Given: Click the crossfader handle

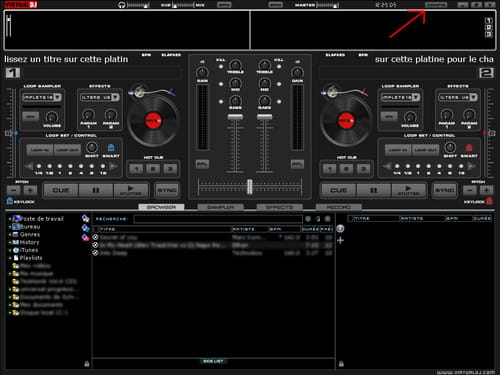Looking at the screenshot, I should (250, 187).
